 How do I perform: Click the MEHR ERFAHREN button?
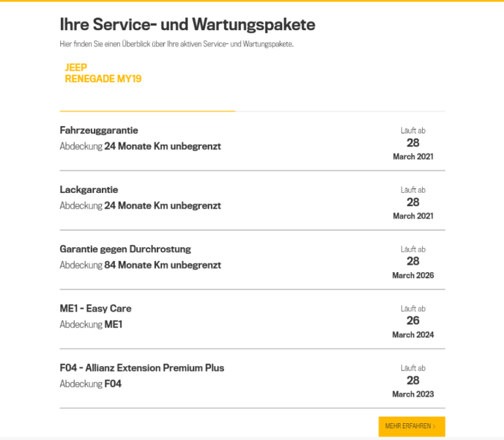point(411,426)
